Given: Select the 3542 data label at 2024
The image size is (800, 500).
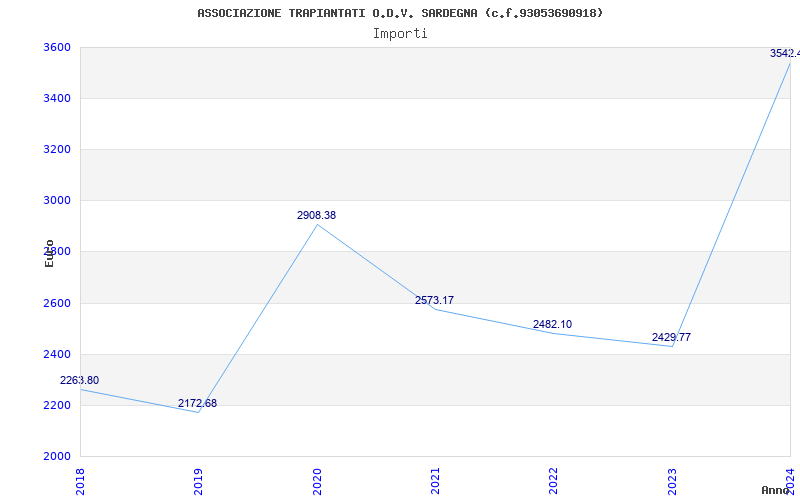Looking at the screenshot, I should [x=785, y=53].
